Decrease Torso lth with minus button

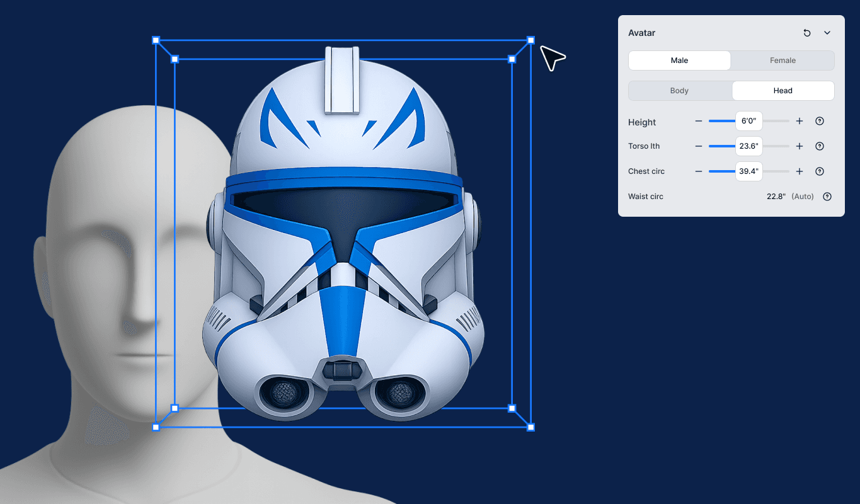pyautogui.click(x=698, y=146)
